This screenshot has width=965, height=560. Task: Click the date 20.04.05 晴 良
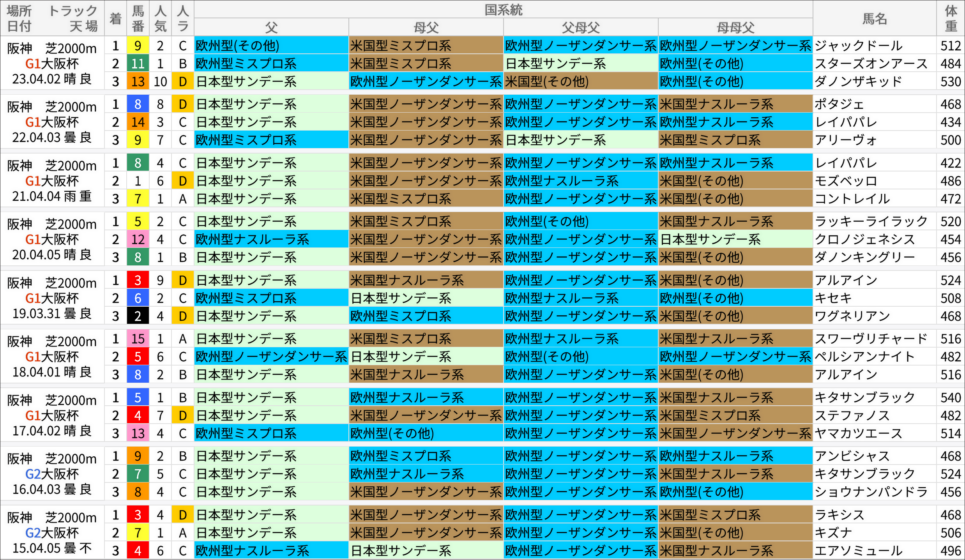(52, 255)
